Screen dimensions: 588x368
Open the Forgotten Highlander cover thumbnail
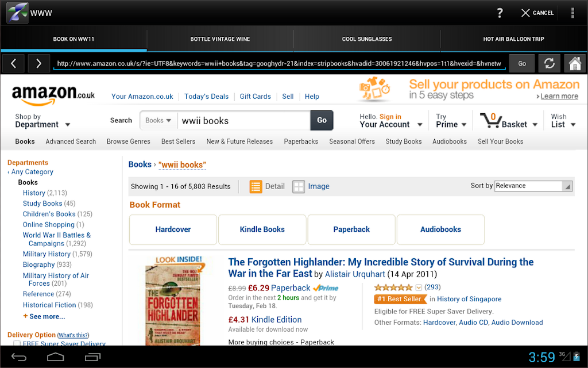(x=173, y=300)
